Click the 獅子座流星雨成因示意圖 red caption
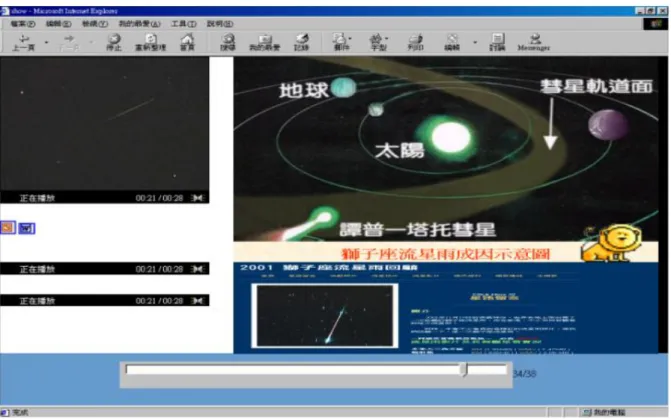 [445, 254]
